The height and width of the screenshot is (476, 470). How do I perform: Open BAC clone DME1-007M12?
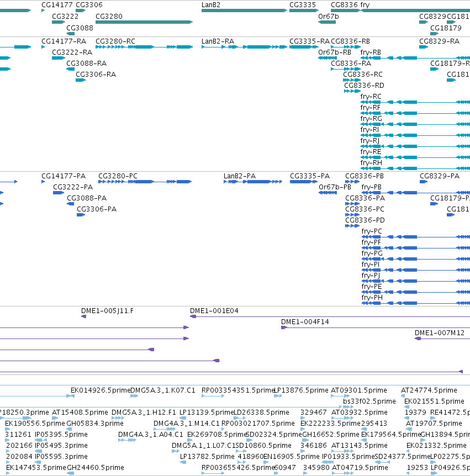point(439,333)
